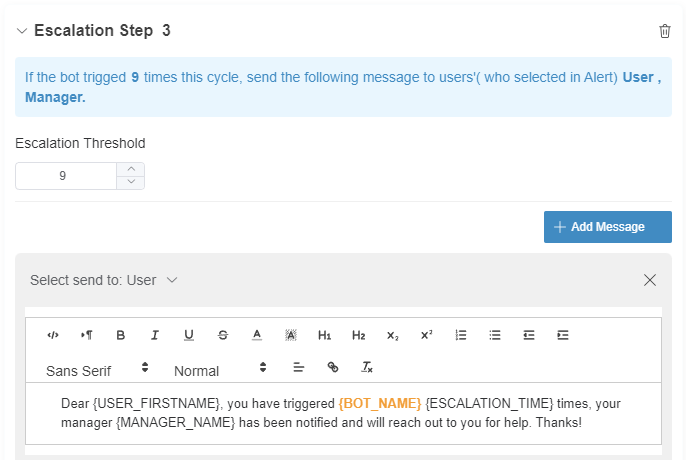Open the Select send to User dropdown
This screenshot has height=460, width=686.
coord(104,280)
